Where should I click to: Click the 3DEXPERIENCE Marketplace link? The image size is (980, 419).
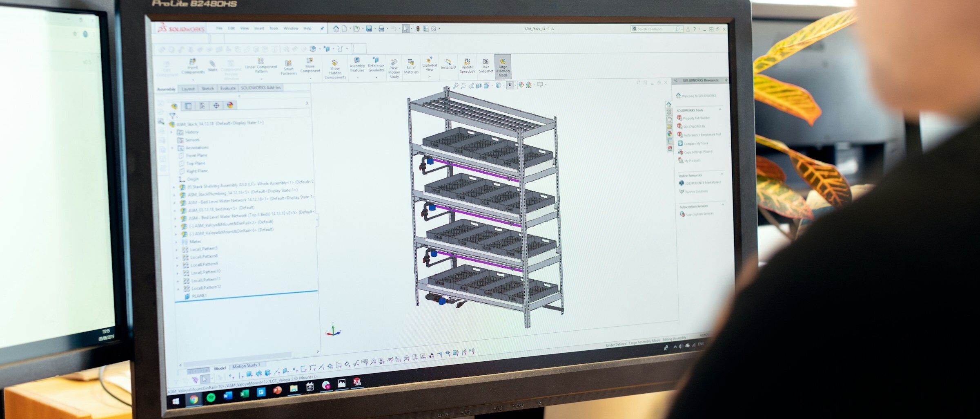[x=700, y=183]
